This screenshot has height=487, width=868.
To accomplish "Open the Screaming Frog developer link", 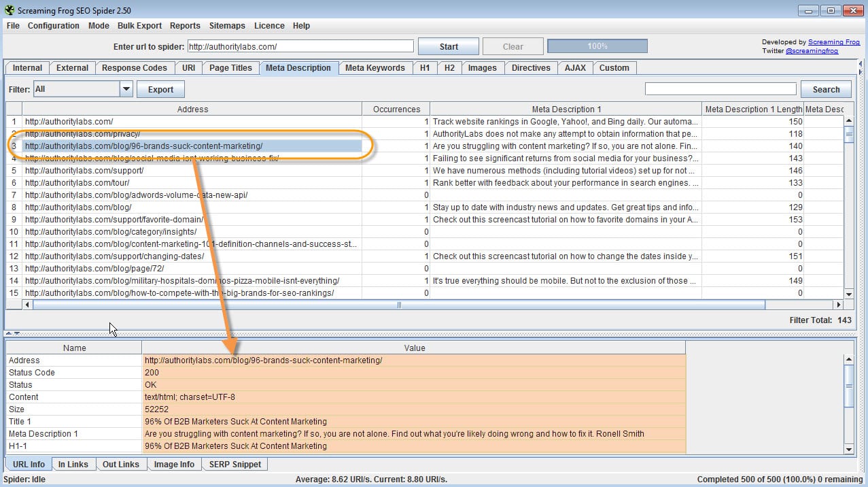I will 834,42.
